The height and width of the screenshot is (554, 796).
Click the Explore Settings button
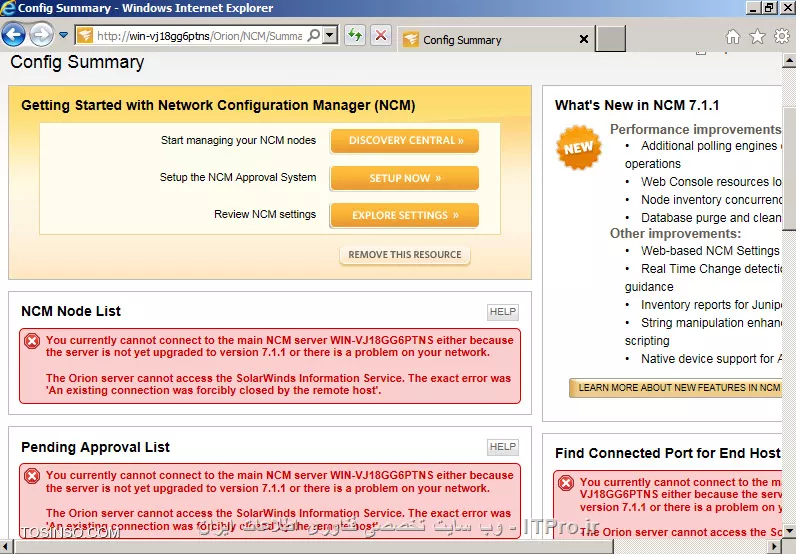click(x=405, y=215)
